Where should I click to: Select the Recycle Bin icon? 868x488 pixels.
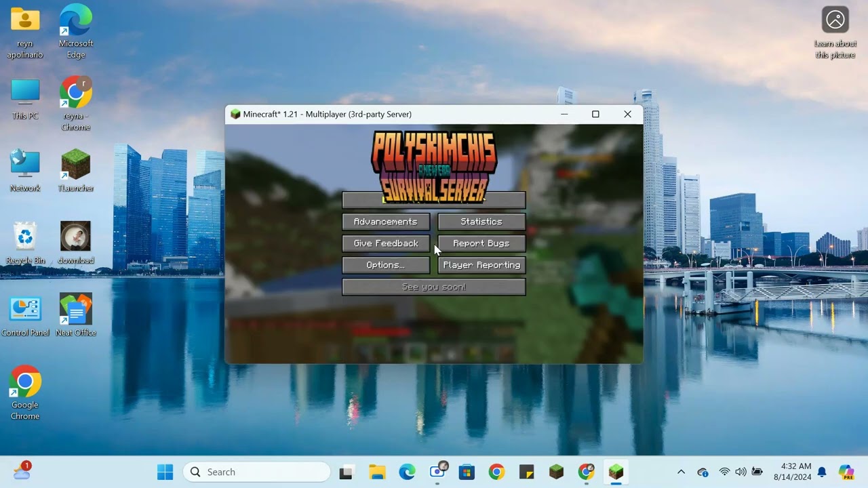coord(25,243)
